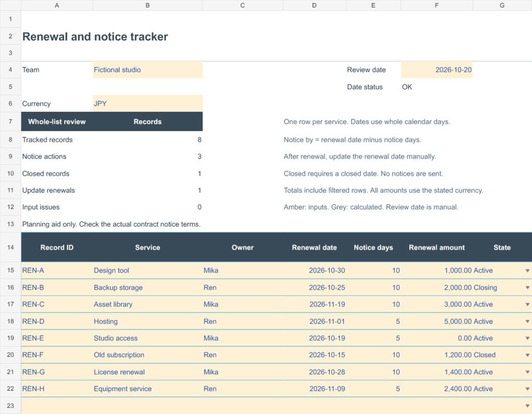
Task: Select the 'Design tool' service cell
Action: pyautogui.click(x=148, y=270)
